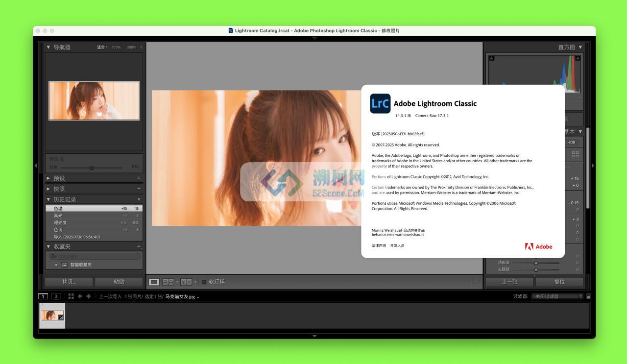
Task: Add a new preset with plus icon
Action: click(x=139, y=178)
